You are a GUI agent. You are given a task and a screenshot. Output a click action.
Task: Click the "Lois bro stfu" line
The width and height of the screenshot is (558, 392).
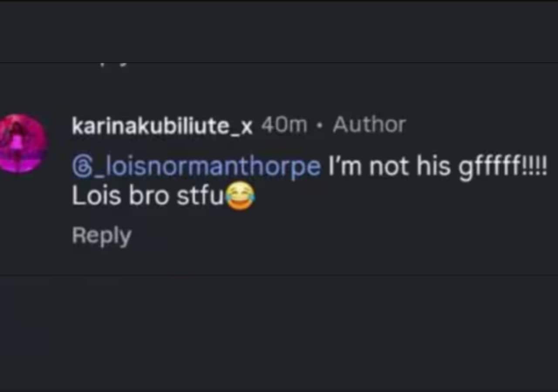tap(147, 197)
